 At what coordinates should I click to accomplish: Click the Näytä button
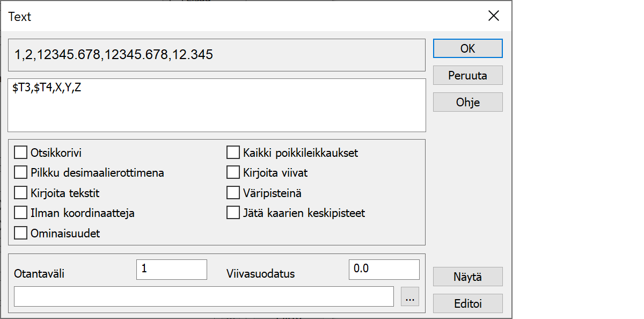[x=467, y=277]
